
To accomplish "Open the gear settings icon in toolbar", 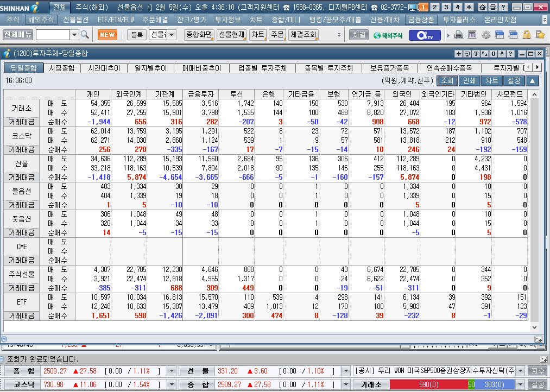I will [x=486, y=35].
